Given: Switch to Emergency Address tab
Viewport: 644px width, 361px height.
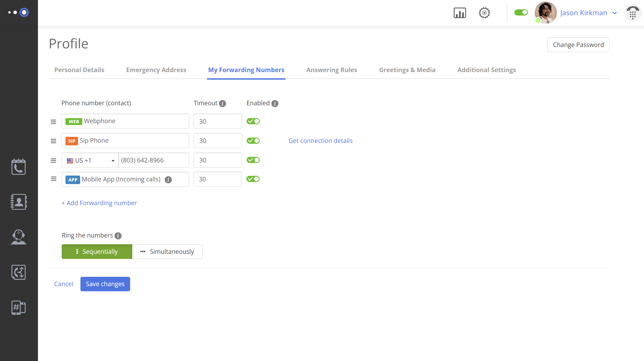Looking at the screenshot, I should (x=156, y=70).
